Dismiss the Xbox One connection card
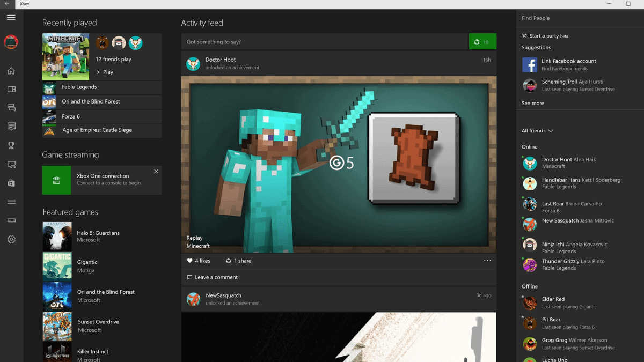Viewport: 644px width, 362px height. [156, 172]
